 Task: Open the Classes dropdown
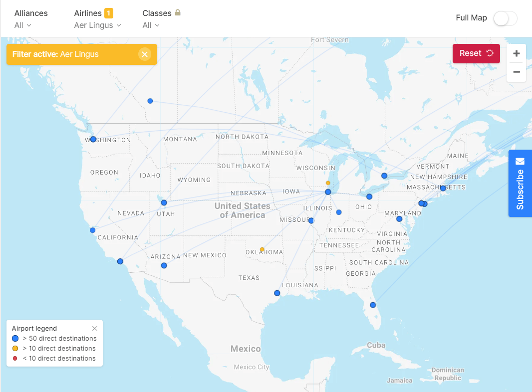click(x=151, y=25)
